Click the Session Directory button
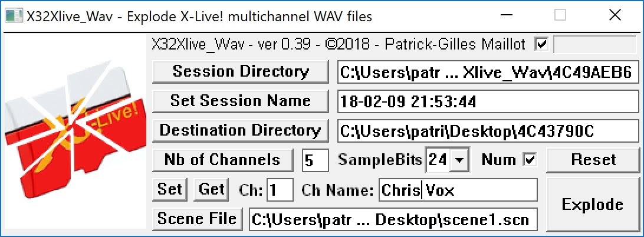The width and height of the screenshot is (644, 237). click(240, 72)
